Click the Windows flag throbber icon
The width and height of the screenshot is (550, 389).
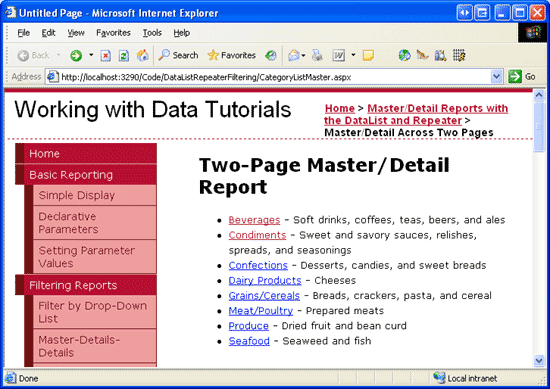(532, 33)
